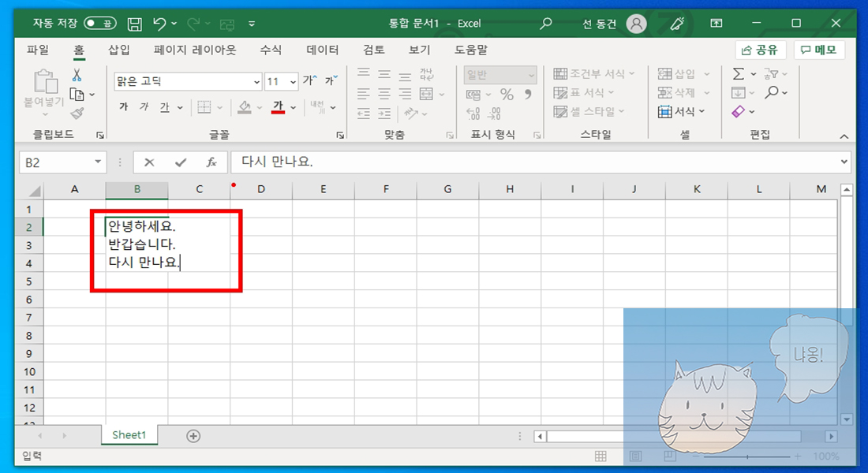
Task: Save the workbook with the floppy disk icon
Action: 134,24
